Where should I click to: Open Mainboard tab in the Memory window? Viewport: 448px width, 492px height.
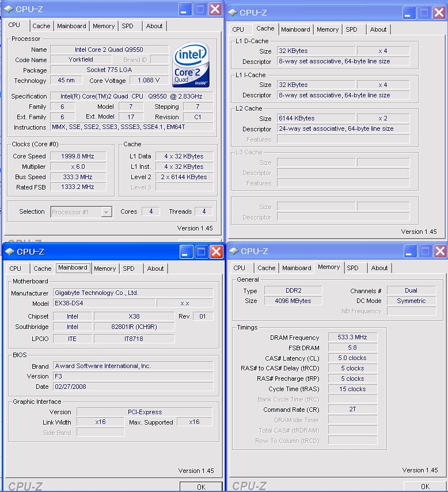(x=297, y=268)
